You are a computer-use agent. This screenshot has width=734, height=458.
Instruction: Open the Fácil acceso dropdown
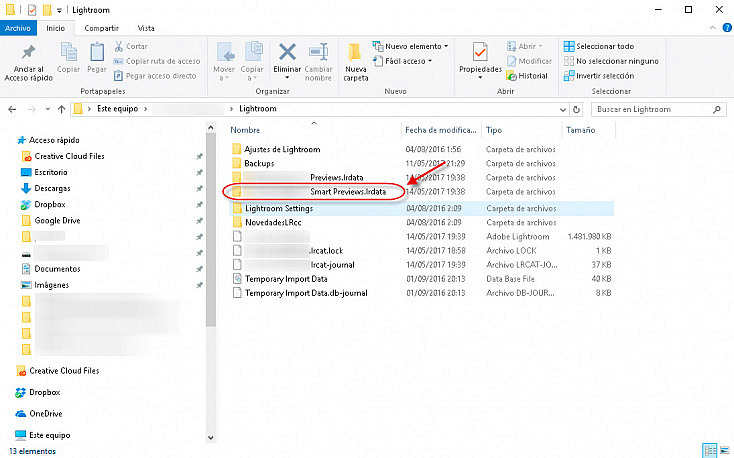coord(403,61)
